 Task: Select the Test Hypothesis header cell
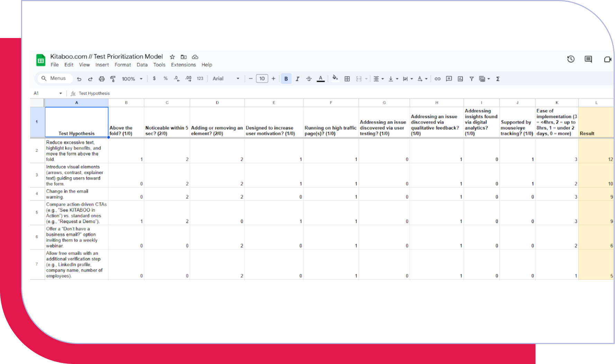coord(76,122)
